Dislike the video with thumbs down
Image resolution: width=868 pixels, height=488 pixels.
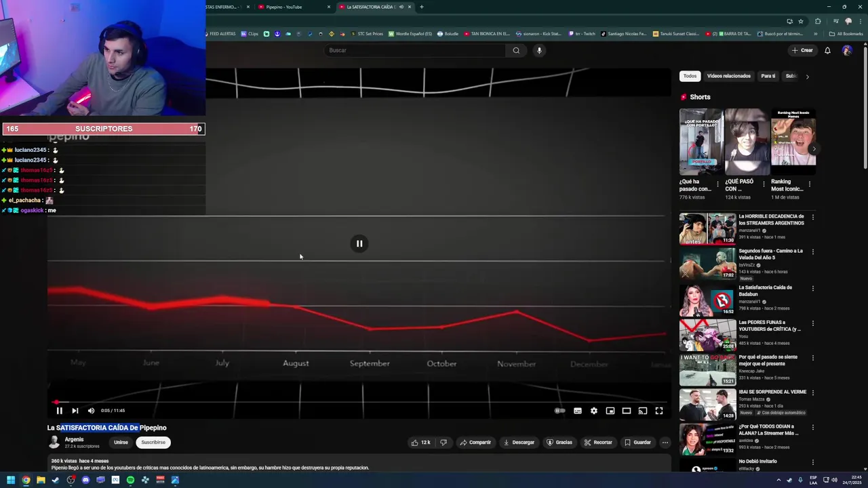[x=443, y=443]
